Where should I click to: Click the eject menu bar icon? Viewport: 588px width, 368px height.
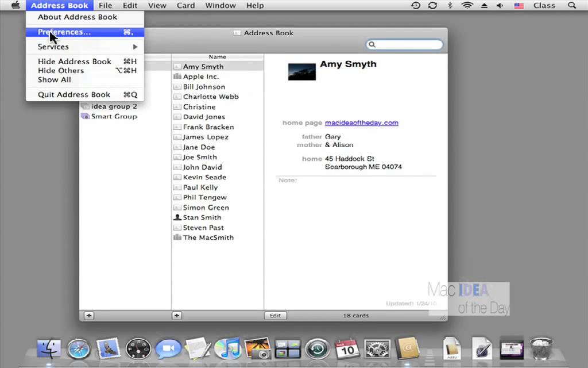point(484,6)
